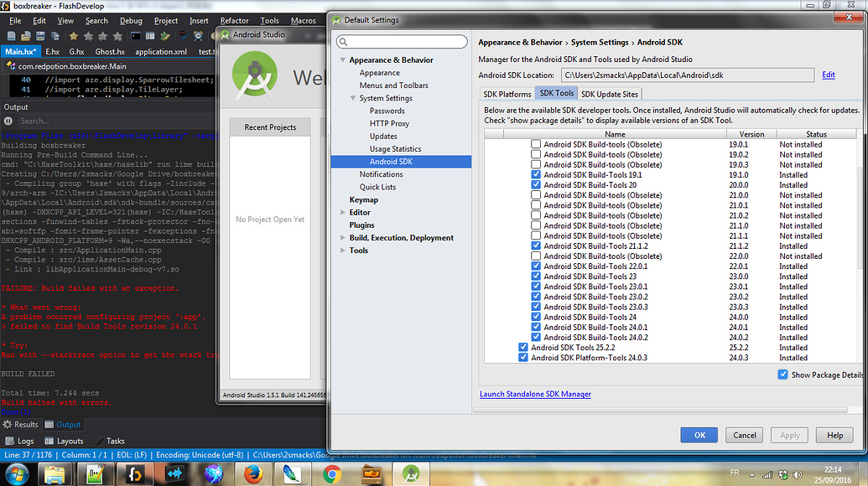868x486 pixels.
Task: Open Android Studio taskbar icon
Action: (411, 474)
